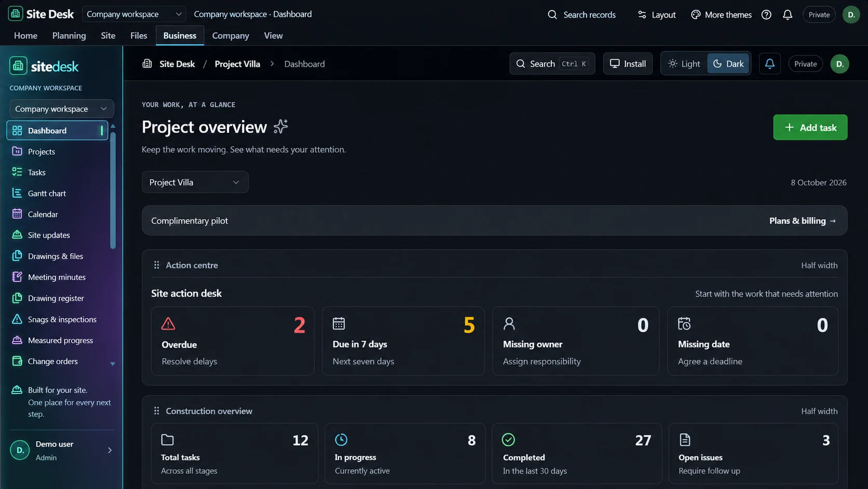Click the Construction overview drag handle
The height and width of the screenshot is (489, 868).
156,411
